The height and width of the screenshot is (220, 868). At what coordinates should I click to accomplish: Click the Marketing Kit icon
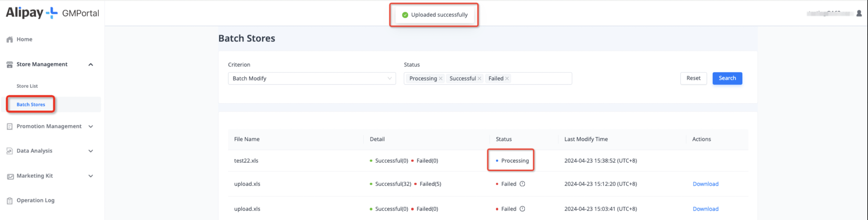(10, 176)
